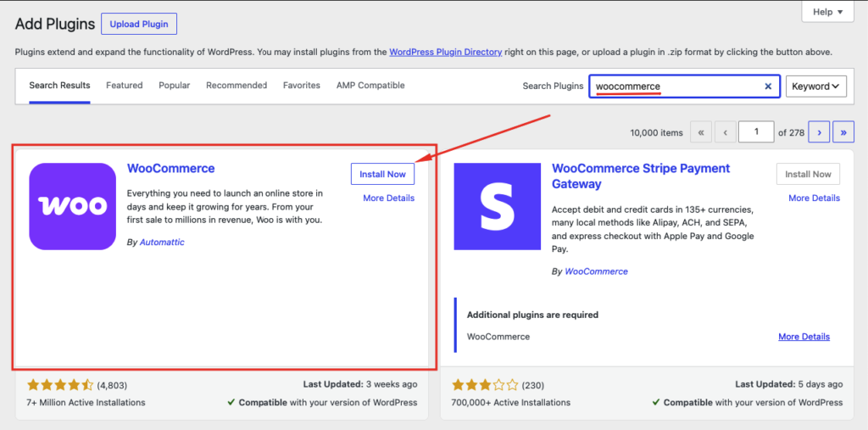
Task: Switch to Search Results tab
Action: pyautogui.click(x=60, y=86)
